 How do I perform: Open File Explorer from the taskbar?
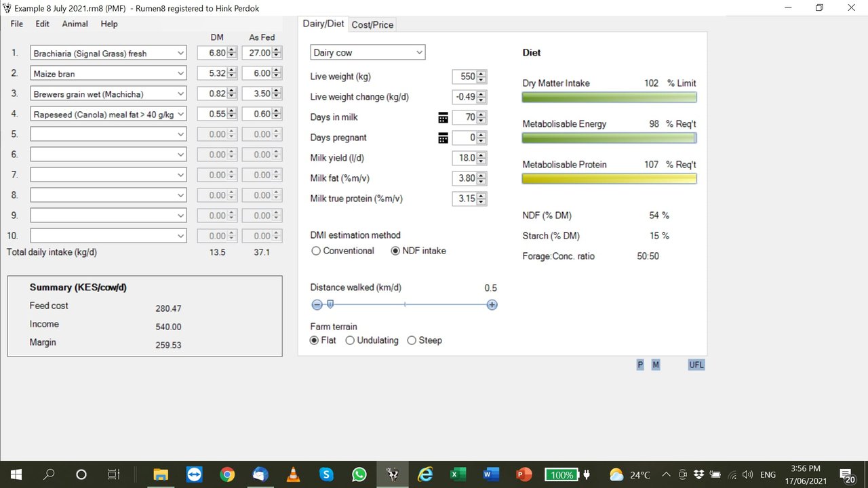click(161, 474)
